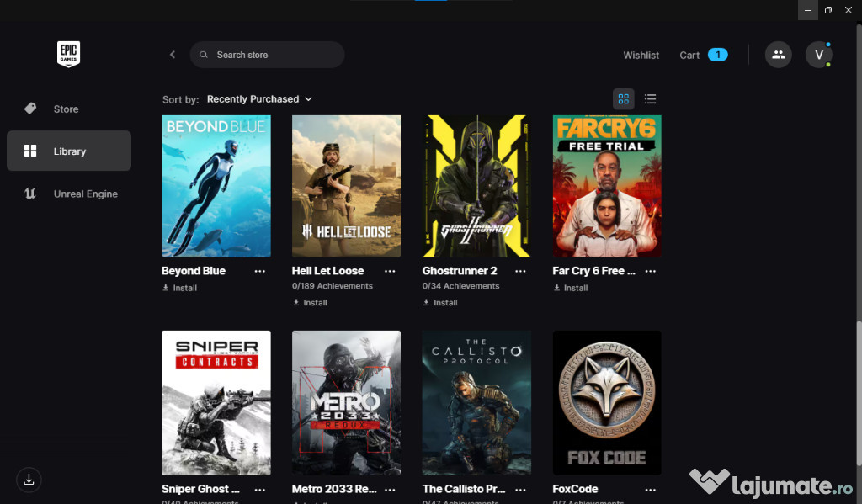Image resolution: width=862 pixels, height=504 pixels.
Task: Open the Unreal Engine icon in sidebar
Action: (30, 194)
